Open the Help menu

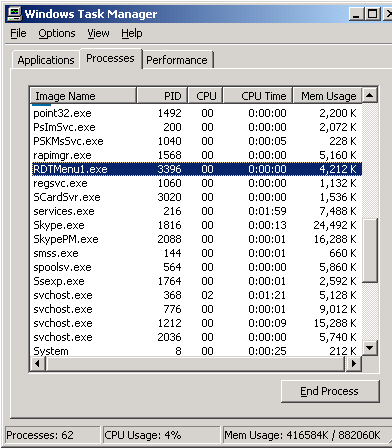click(x=132, y=33)
